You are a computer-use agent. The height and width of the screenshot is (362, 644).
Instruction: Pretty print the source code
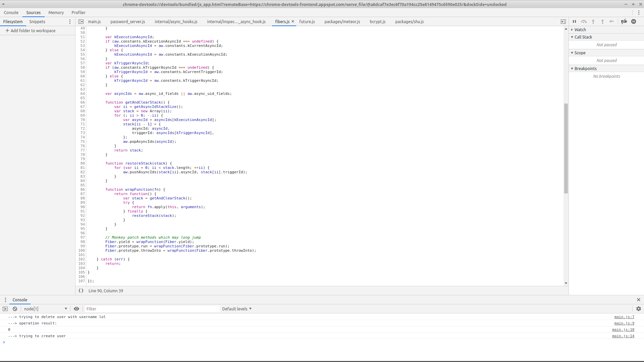click(x=81, y=291)
